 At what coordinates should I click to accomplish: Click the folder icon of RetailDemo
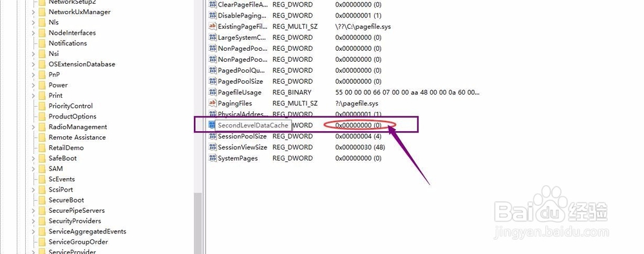(x=42, y=148)
